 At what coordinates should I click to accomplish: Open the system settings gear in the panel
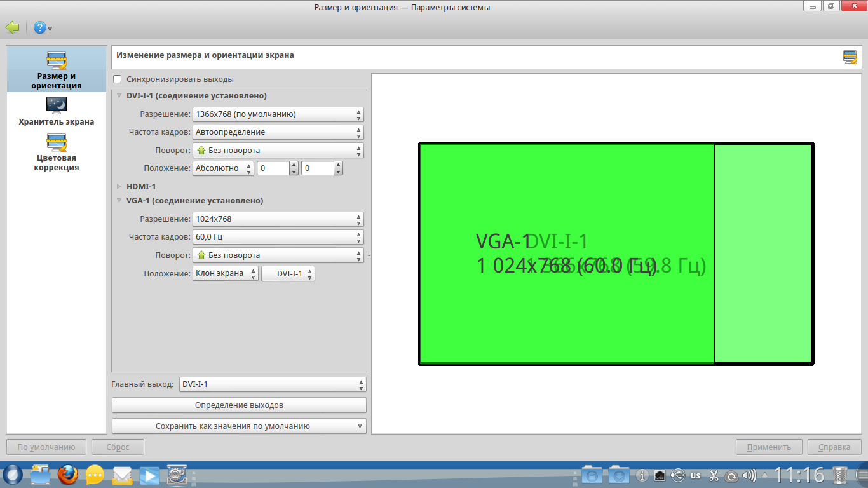(177, 475)
